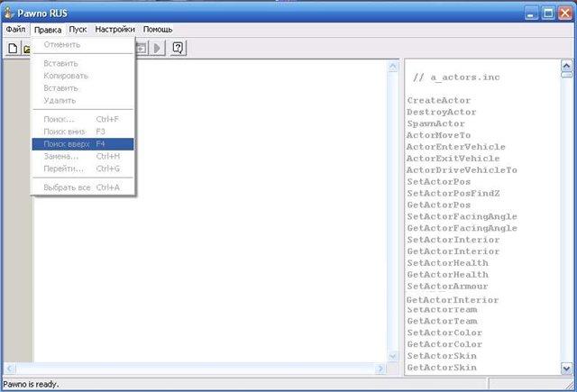Select SetActorPosFindZ in the function list
The width and height of the screenshot is (577, 392).
tap(453, 193)
